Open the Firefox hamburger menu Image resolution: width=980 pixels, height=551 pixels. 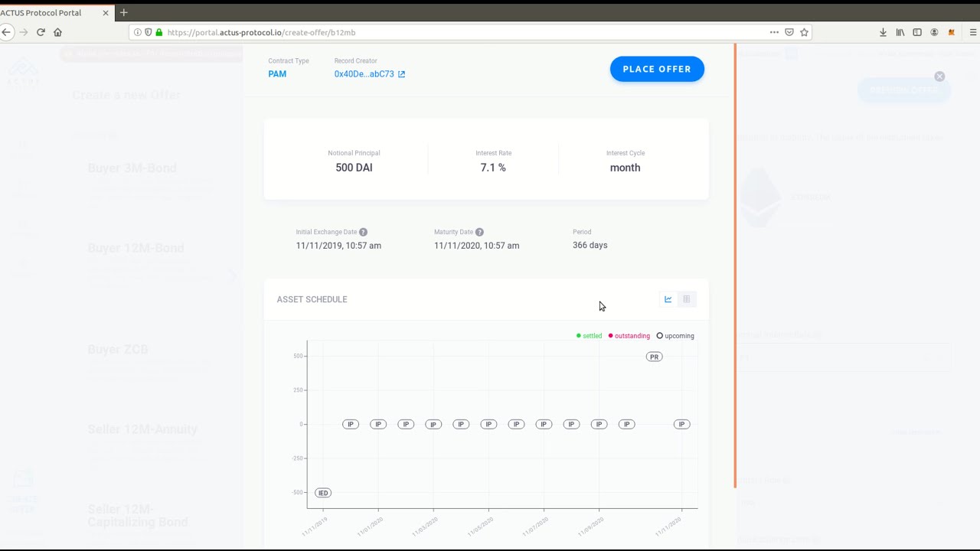(973, 32)
